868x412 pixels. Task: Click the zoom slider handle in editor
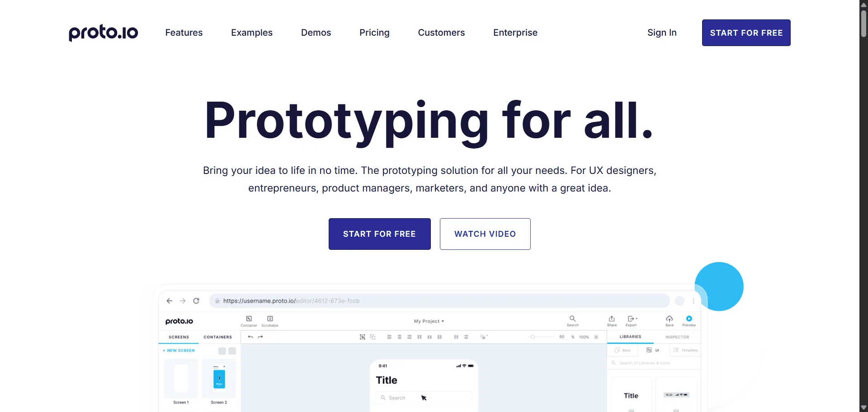533,337
